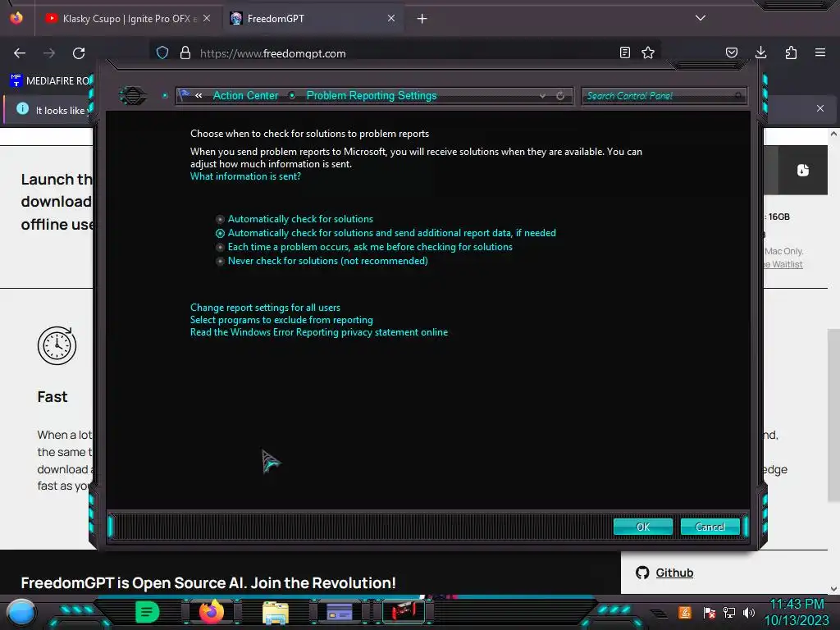Select Automatically check for solutions
The width and height of the screenshot is (840, 630).
tap(294, 219)
